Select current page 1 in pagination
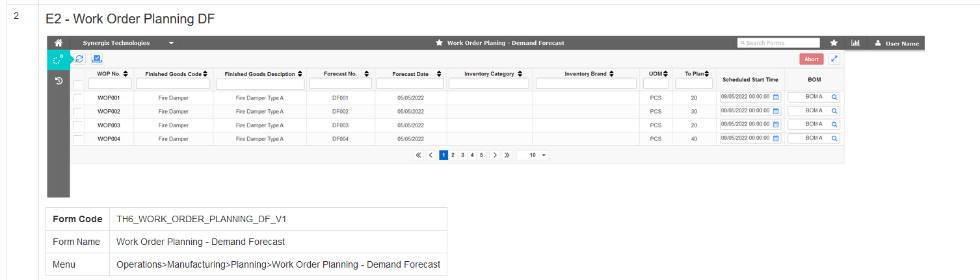980x280 pixels. coord(443,155)
